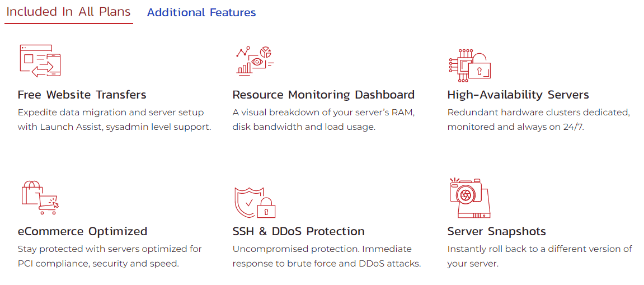Click the PCI compliance description text

[110, 256]
